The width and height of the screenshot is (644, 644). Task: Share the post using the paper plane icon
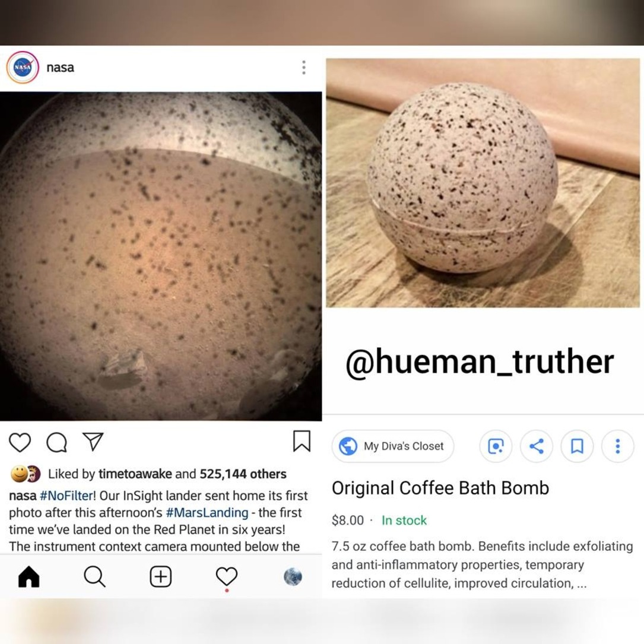(x=93, y=442)
